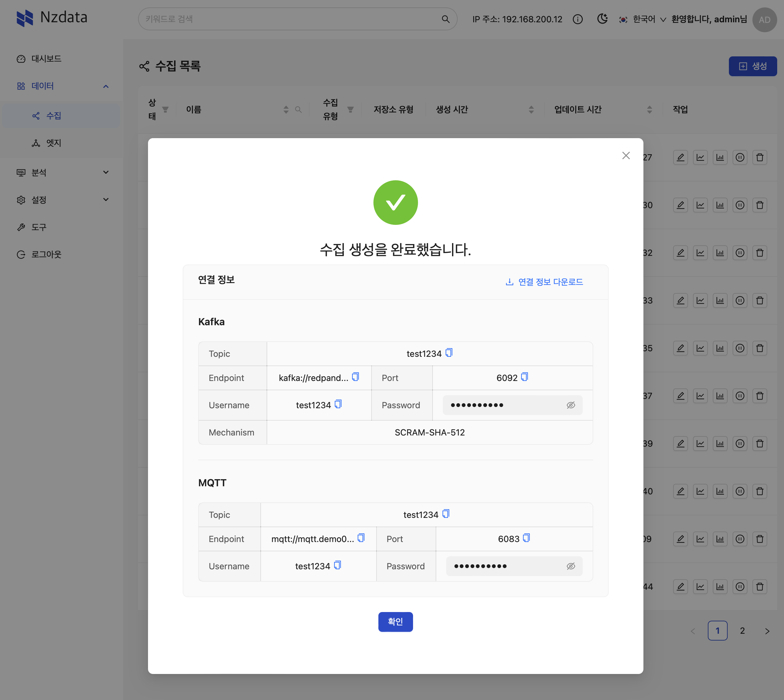Pause the collection in row ending 32
The height and width of the screenshot is (700, 784).
[x=740, y=253]
